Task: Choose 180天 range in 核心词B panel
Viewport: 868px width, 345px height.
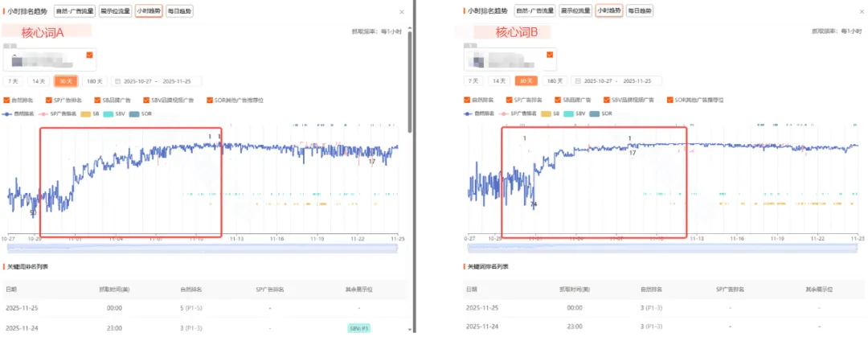Action: click(555, 81)
